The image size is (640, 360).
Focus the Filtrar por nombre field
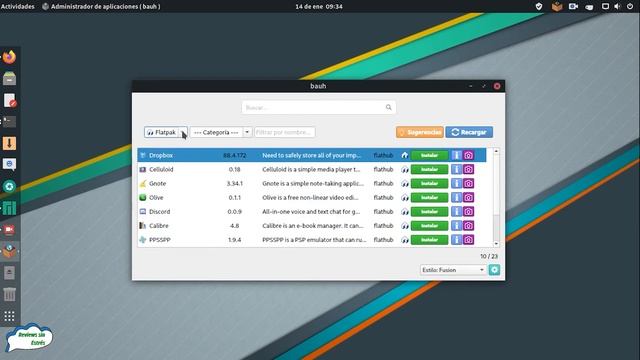[x=285, y=132]
